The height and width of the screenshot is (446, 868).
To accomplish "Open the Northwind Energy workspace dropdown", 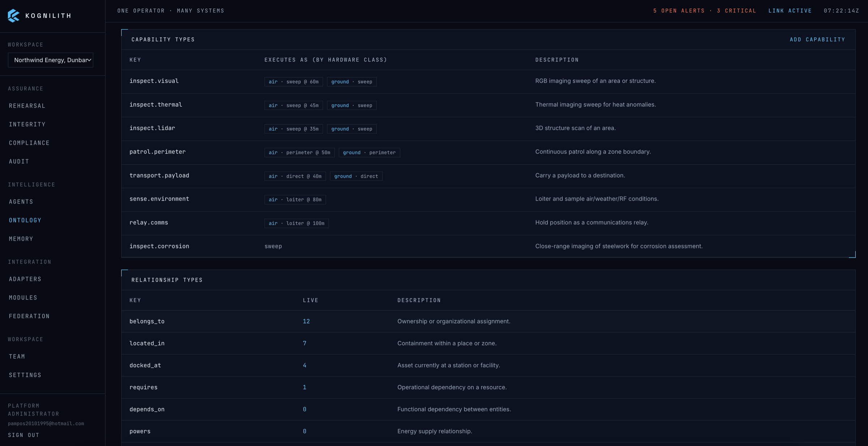I will 51,60.
